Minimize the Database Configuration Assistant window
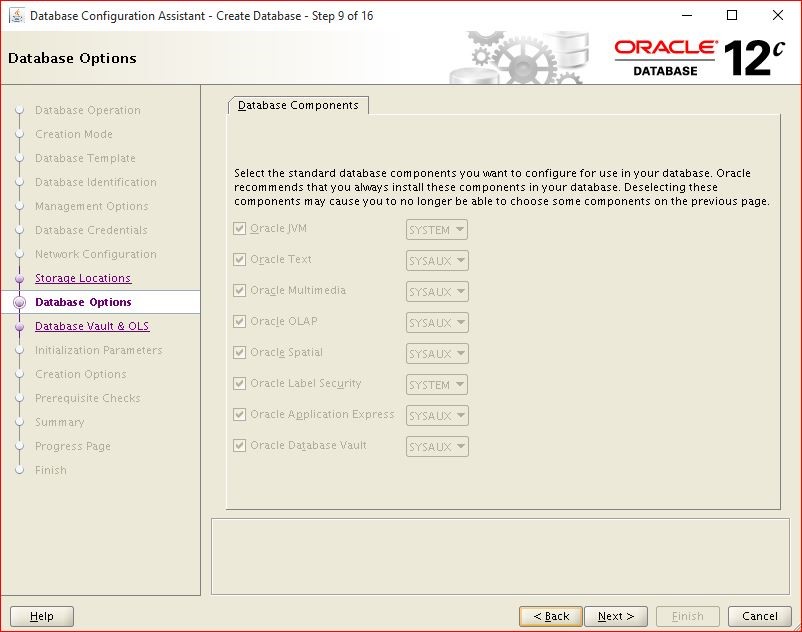The height and width of the screenshot is (632, 802). (x=687, y=15)
